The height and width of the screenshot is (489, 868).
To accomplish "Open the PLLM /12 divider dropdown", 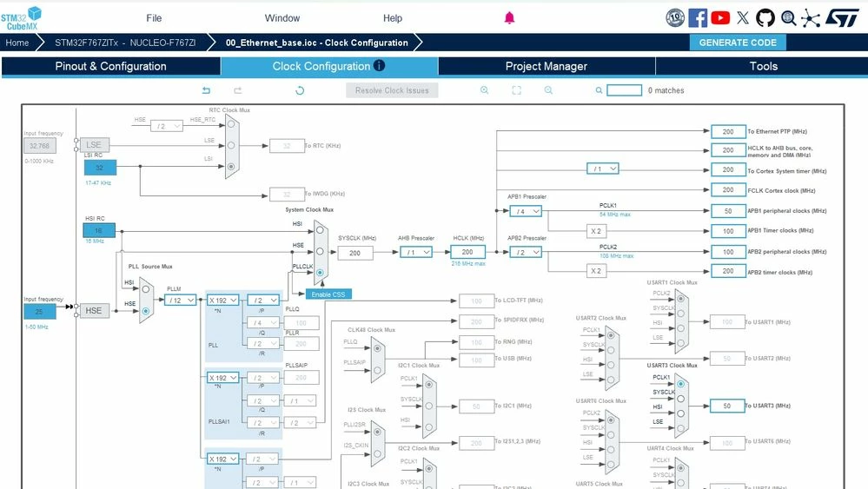I will pyautogui.click(x=181, y=300).
